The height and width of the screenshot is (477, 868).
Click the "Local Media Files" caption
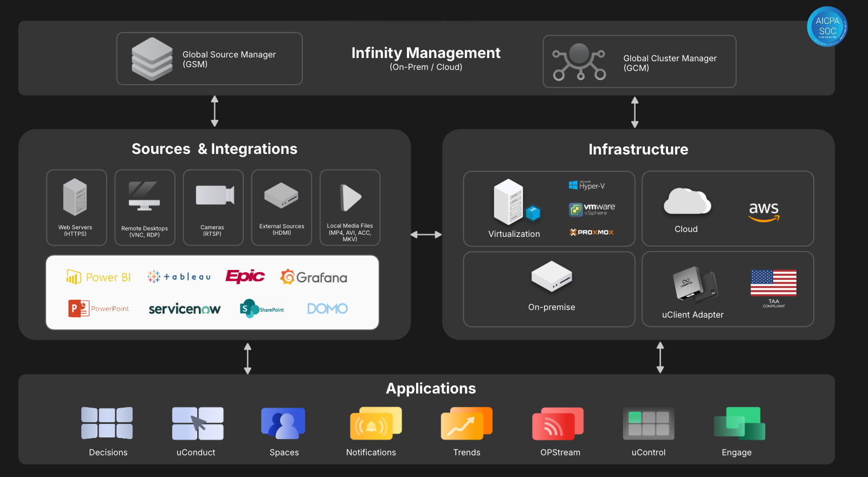pyautogui.click(x=350, y=225)
